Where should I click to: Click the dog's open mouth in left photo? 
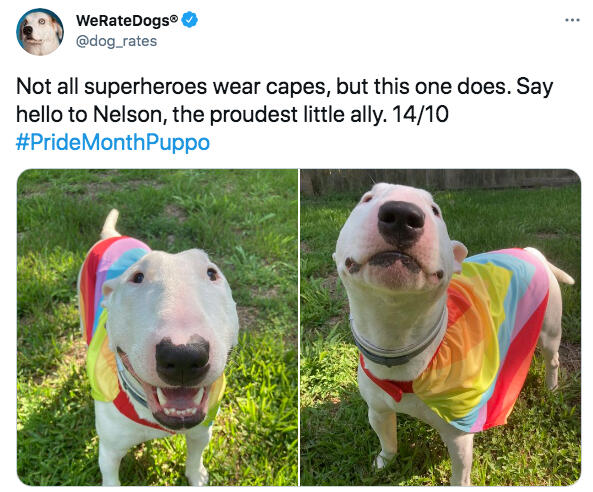178,405
